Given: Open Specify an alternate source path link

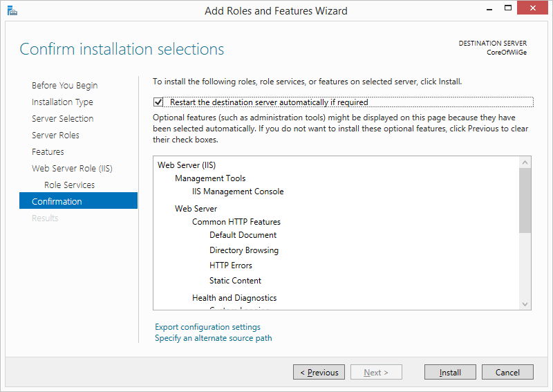Looking at the screenshot, I should click(214, 338).
